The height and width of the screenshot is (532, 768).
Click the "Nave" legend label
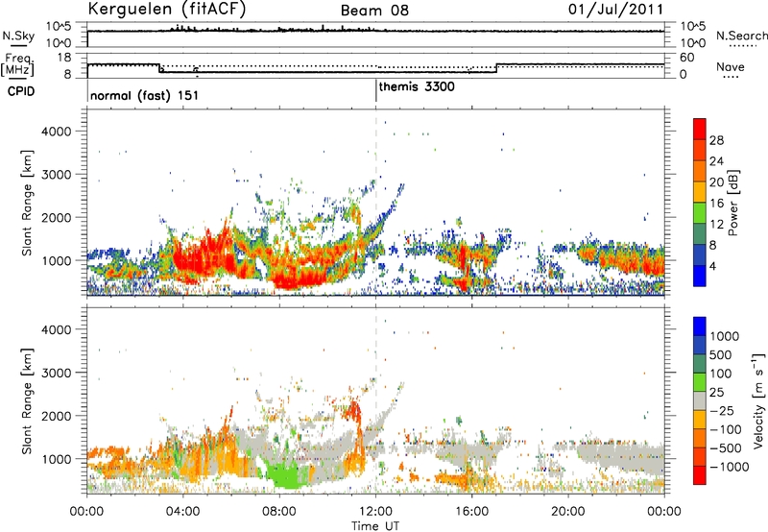731,67
